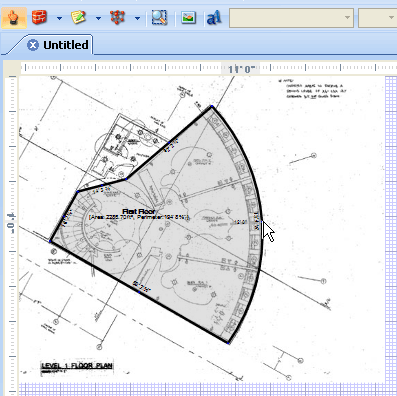Select the top vertex of the floor outline
Screen dimensions: 397x396
(212, 106)
